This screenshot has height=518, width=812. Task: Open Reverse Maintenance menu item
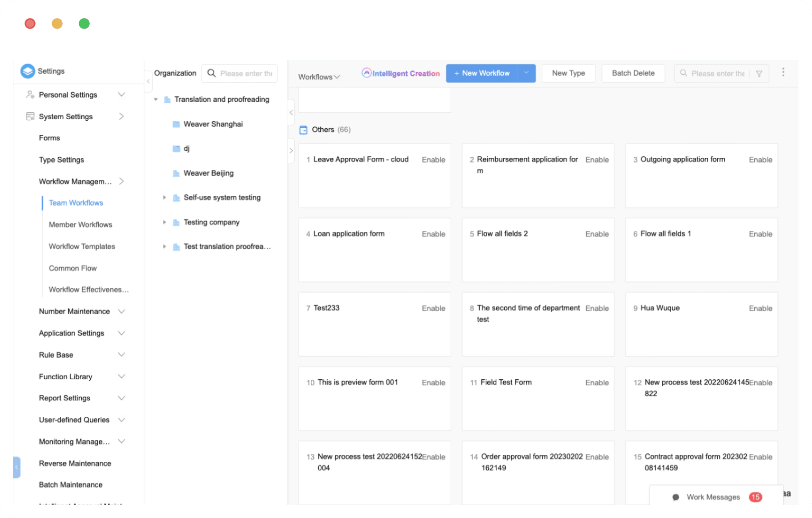coord(75,463)
